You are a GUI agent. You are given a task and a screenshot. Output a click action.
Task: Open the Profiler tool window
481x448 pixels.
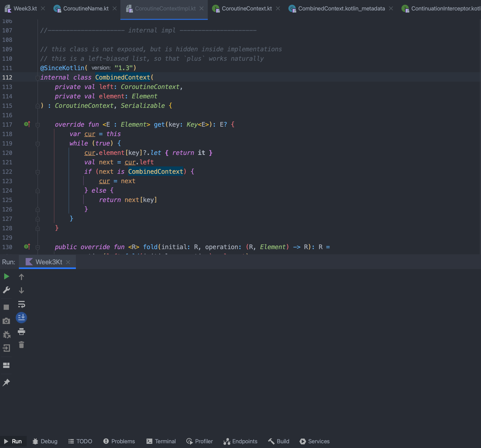(200, 441)
